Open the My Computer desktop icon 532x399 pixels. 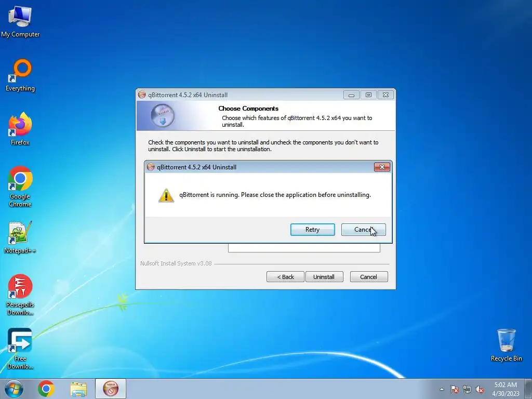[20, 22]
